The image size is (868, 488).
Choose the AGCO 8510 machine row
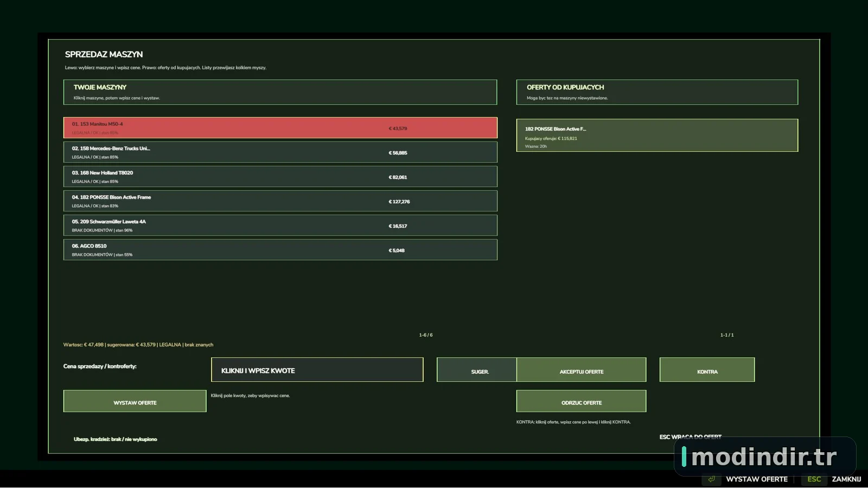[280, 250]
